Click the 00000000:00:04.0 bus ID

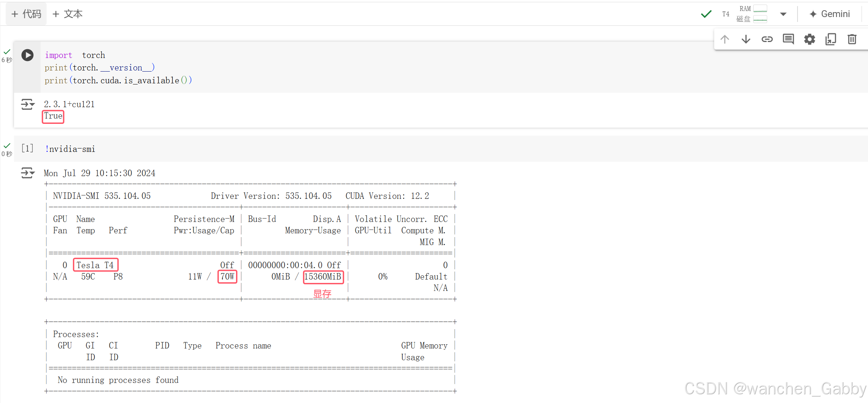click(285, 265)
